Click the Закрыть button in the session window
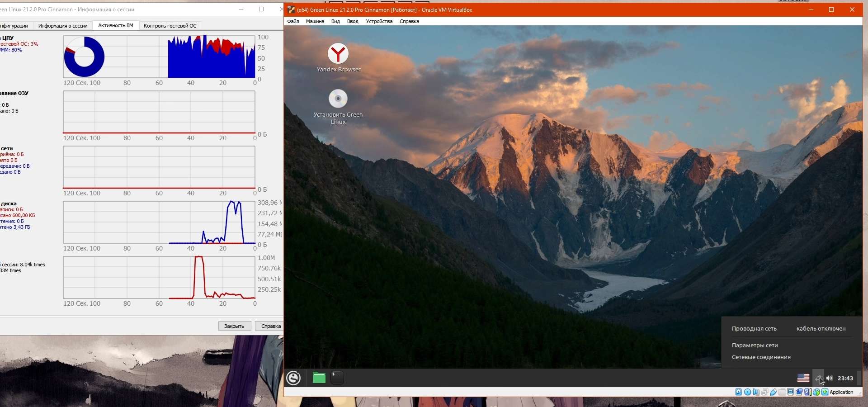 (235, 326)
